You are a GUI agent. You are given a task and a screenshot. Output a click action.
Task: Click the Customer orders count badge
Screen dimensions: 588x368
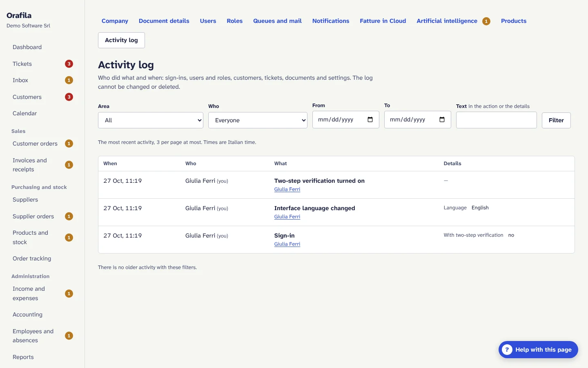69,144
